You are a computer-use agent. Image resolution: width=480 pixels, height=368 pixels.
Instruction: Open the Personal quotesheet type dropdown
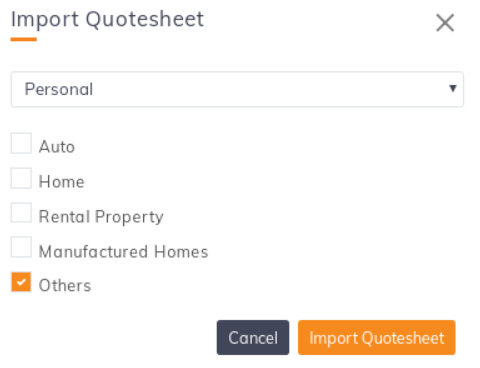(237, 89)
